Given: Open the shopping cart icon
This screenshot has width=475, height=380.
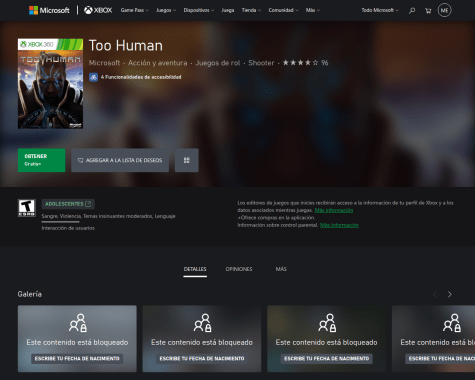Looking at the screenshot, I should (428, 11).
